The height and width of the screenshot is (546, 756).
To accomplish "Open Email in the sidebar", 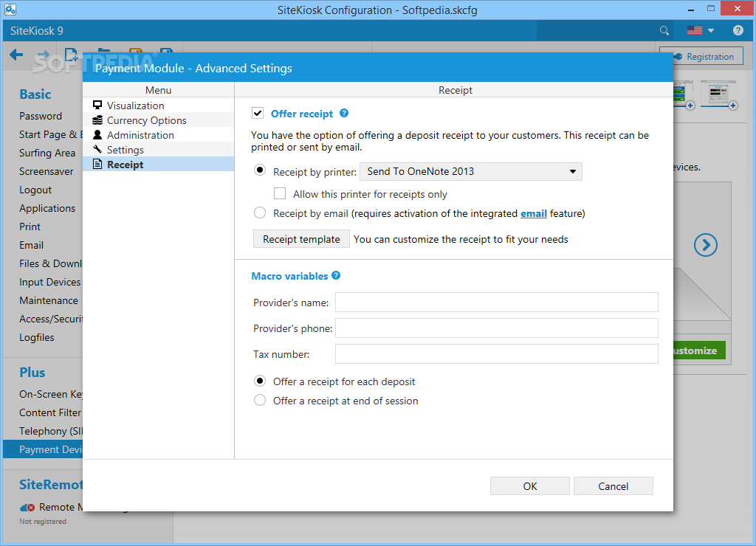I will coord(31,245).
